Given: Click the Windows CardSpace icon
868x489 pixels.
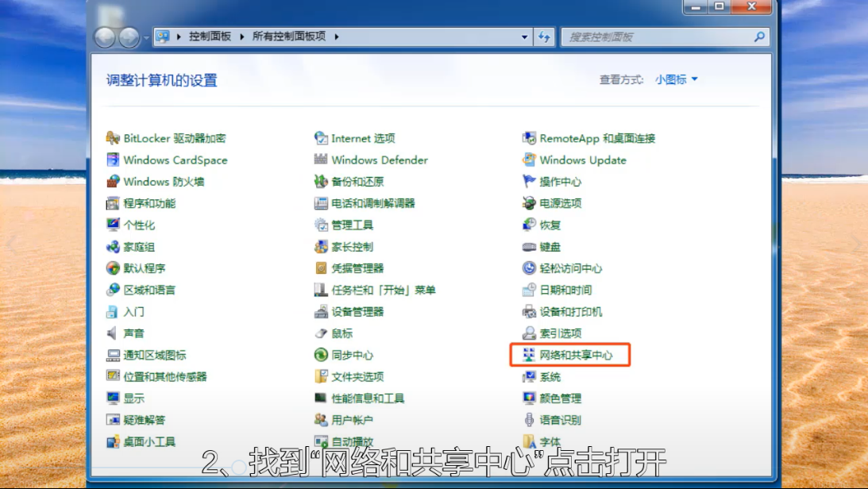Looking at the screenshot, I should (x=113, y=160).
